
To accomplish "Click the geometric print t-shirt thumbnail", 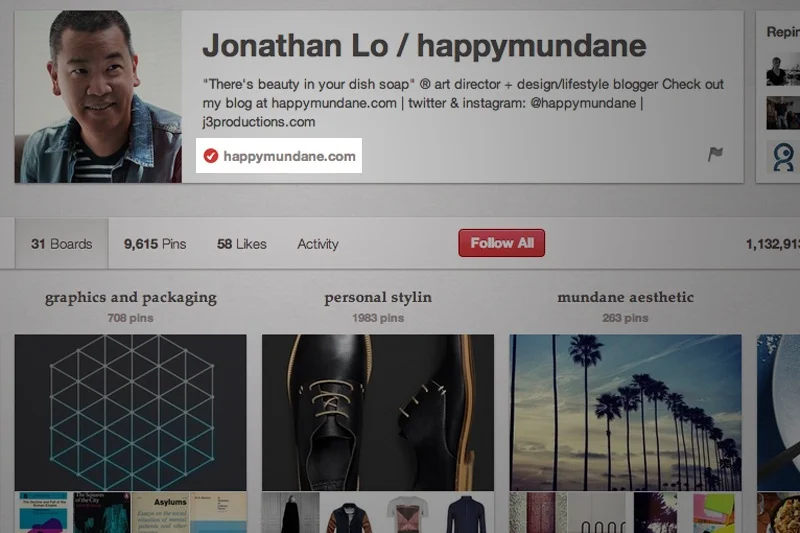I will pyautogui.click(x=407, y=513).
